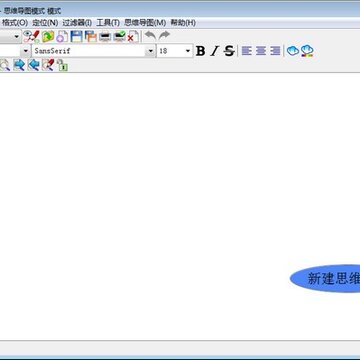This screenshot has height=360, width=360.
Task: Click the eye and red pen toolbar icon
Action: click(31, 36)
